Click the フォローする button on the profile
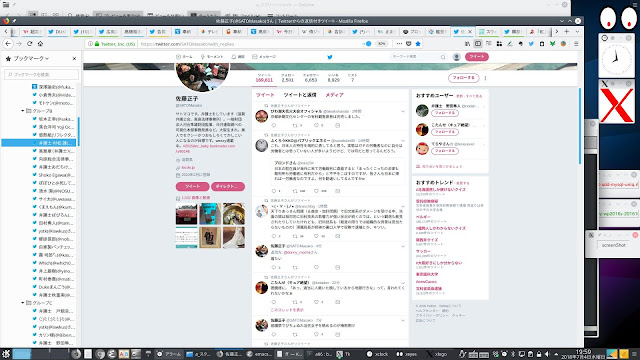The height and width of the screenshot is (360, 640). (x=463, y=78)
